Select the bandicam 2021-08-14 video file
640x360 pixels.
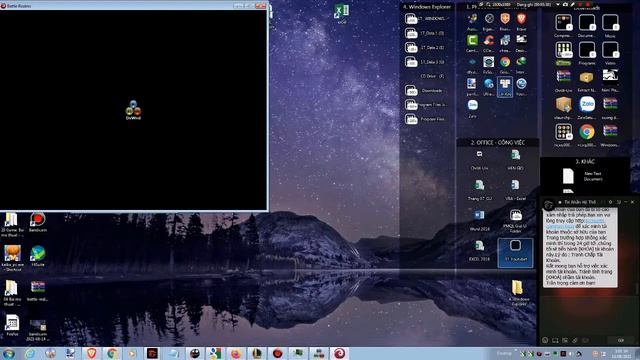[38, 330]
